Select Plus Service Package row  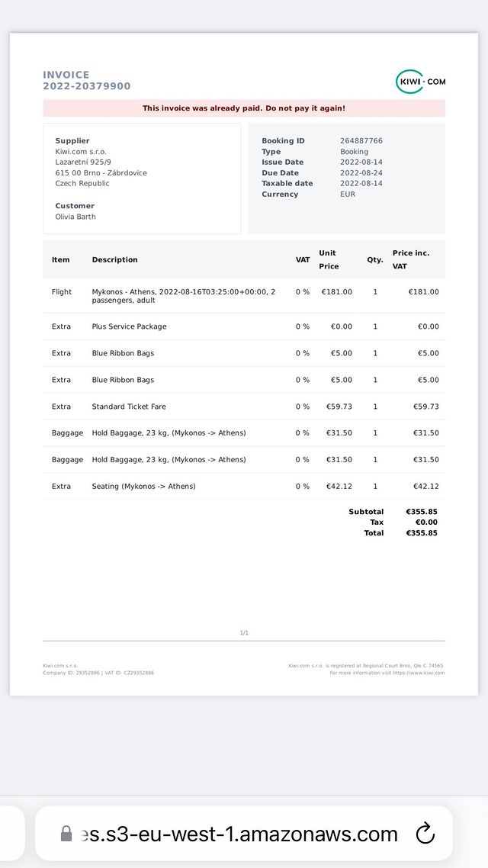(x=244, y=326)
